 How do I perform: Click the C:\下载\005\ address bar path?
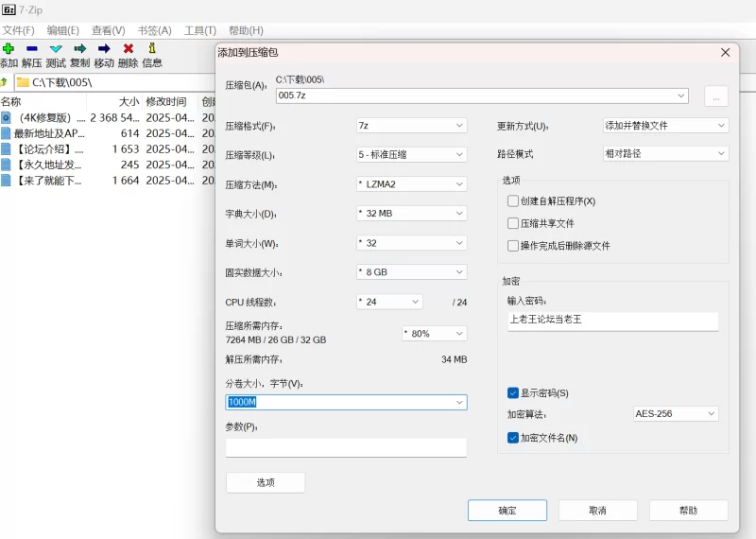click(62, 82)
